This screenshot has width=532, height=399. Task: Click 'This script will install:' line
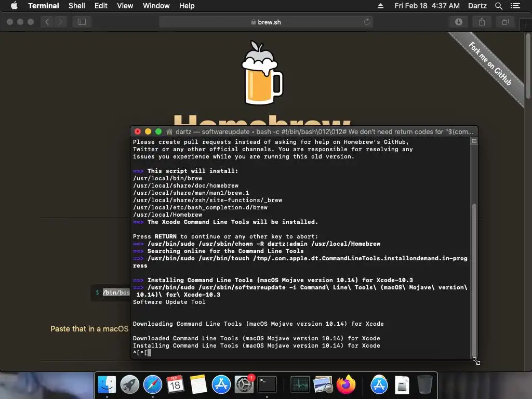tap(192, 171)
